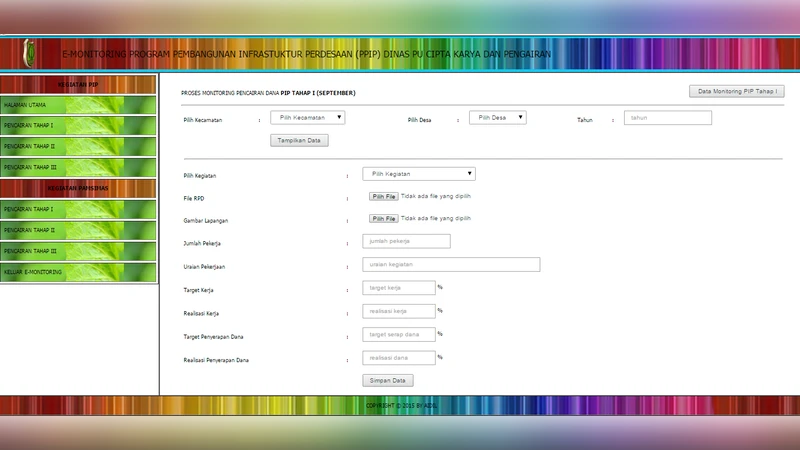This screenshot has height=450, width=800.
Task: Focus the Tahun input field
Action: pos(667,118)
